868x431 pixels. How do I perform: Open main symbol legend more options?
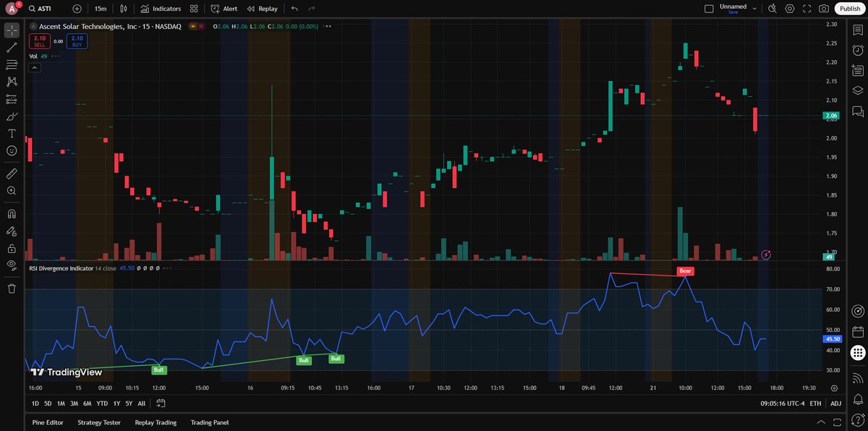pos(328,26)
